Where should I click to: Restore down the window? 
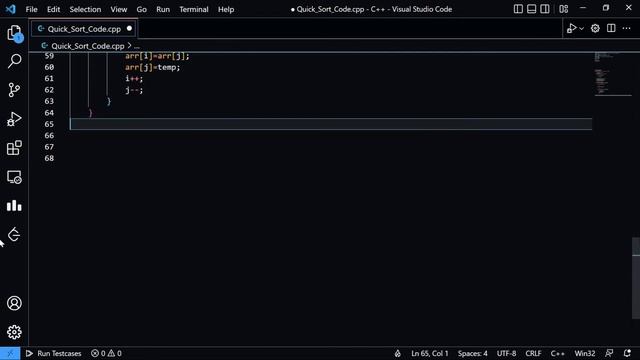click(606, 8)
